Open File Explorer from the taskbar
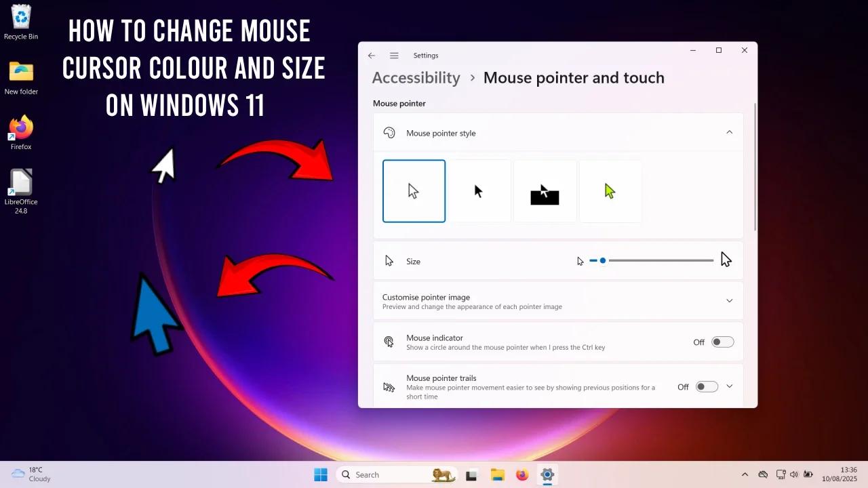Viewport: 868px width, 488px height. [x=498, y=474]
